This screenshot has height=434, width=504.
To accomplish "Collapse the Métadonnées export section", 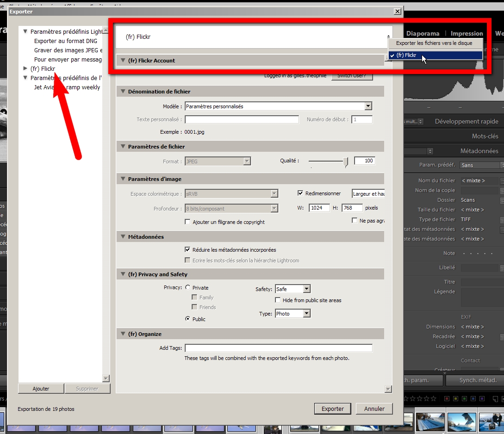I will pos(123,236).
